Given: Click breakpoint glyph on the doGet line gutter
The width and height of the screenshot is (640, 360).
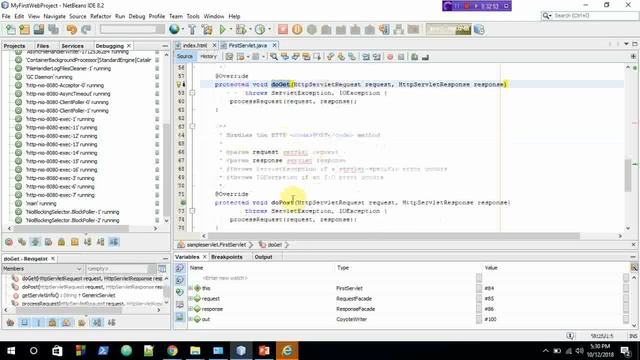Looking at the screenshot, I should pyautogui.click(x=180, y=84).
